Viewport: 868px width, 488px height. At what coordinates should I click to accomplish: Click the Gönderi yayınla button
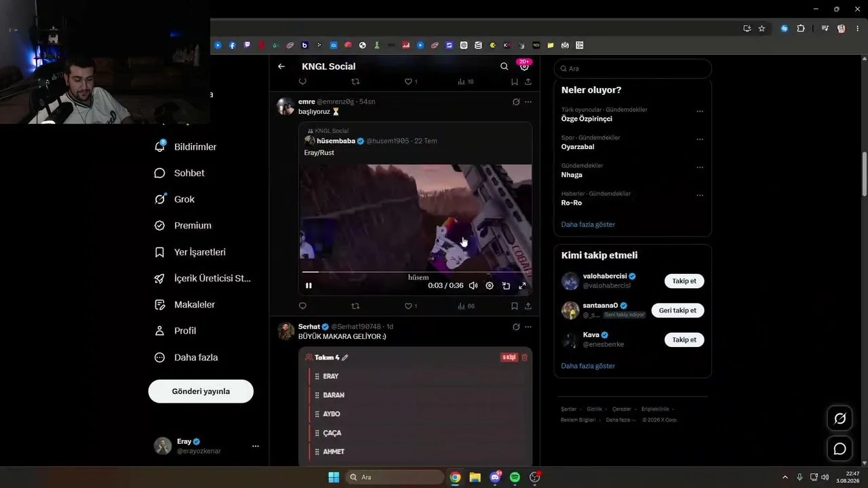pyautogui.click(x=201, y=391)
